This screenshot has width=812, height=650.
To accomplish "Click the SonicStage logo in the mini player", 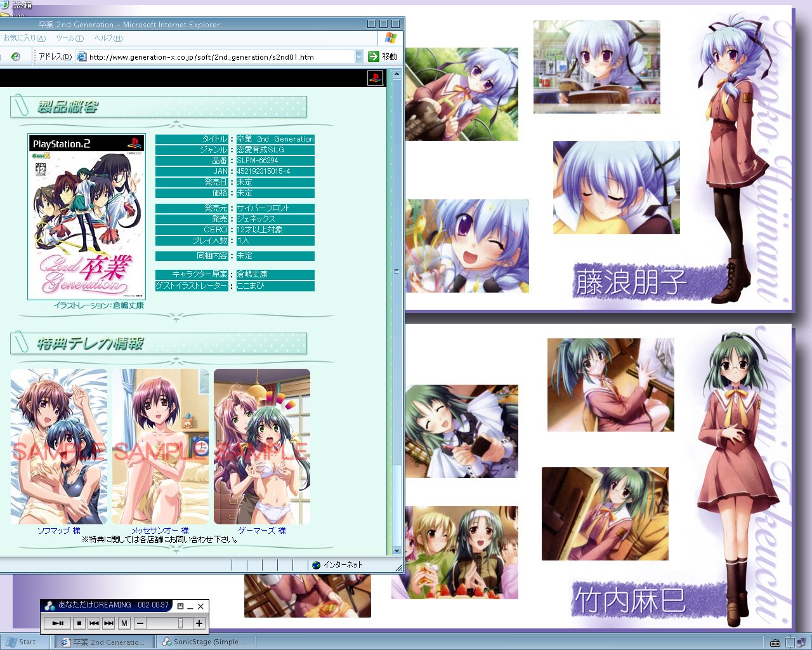I will [49, 606].
